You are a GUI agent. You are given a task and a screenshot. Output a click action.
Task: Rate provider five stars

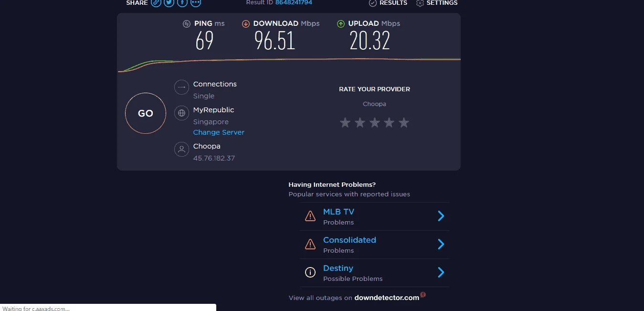pos(404,123)
